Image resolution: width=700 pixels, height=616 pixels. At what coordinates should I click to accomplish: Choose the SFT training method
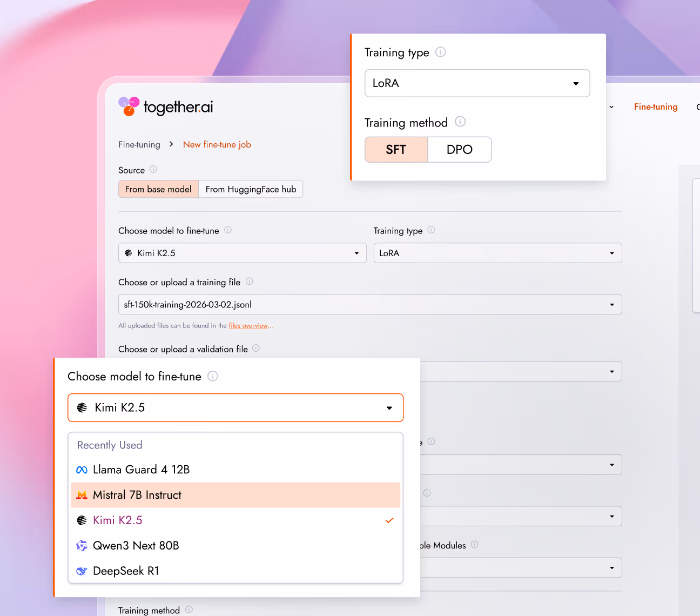click(396, 150)
